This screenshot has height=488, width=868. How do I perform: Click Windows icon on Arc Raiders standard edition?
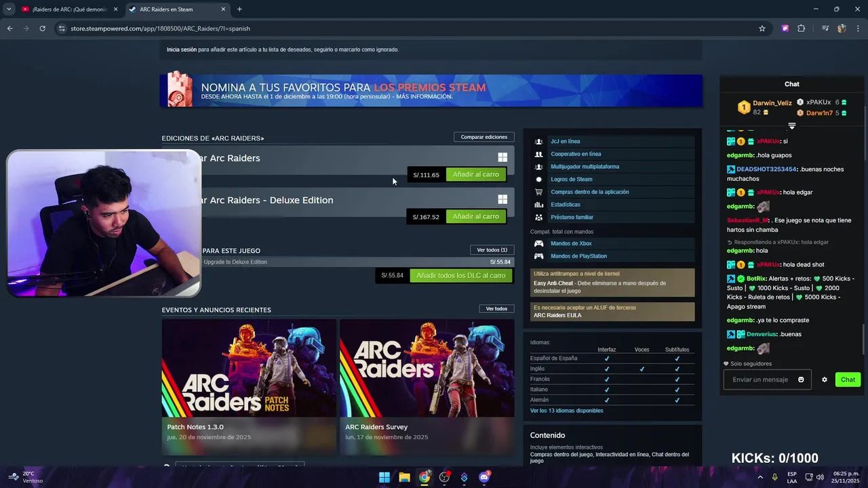point(502,157)
